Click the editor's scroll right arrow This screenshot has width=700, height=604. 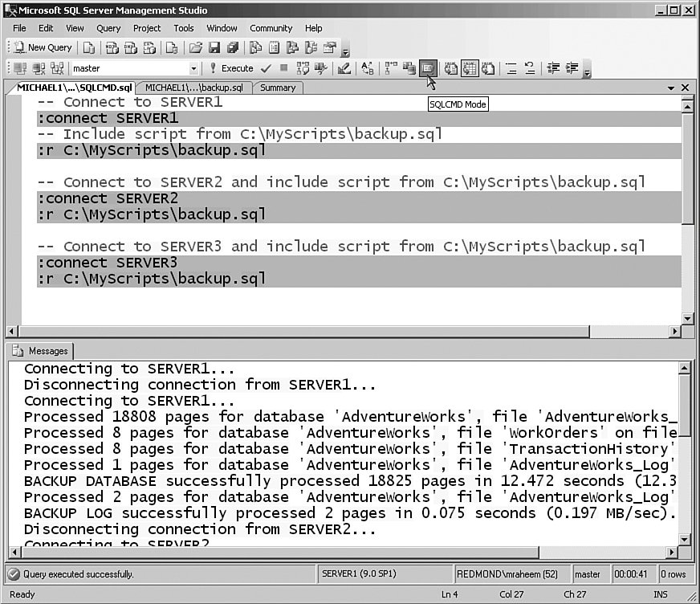coord(675,332)
